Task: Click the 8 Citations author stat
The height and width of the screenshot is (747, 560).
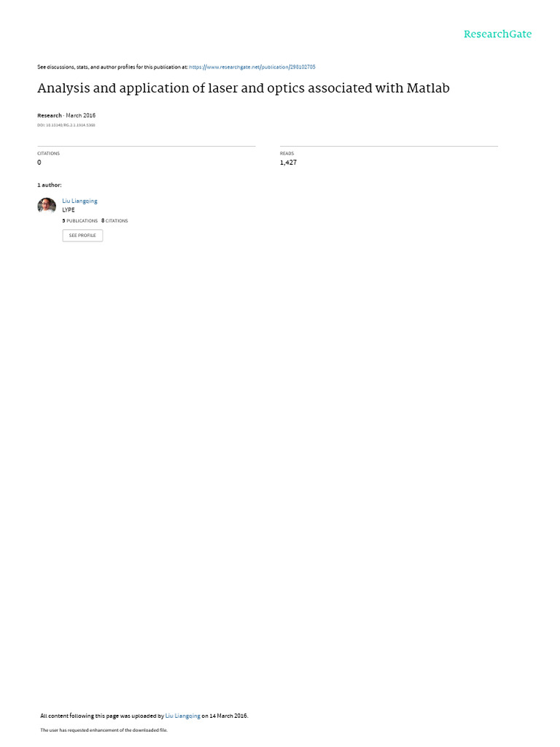Action: click(x=114, y=220)
